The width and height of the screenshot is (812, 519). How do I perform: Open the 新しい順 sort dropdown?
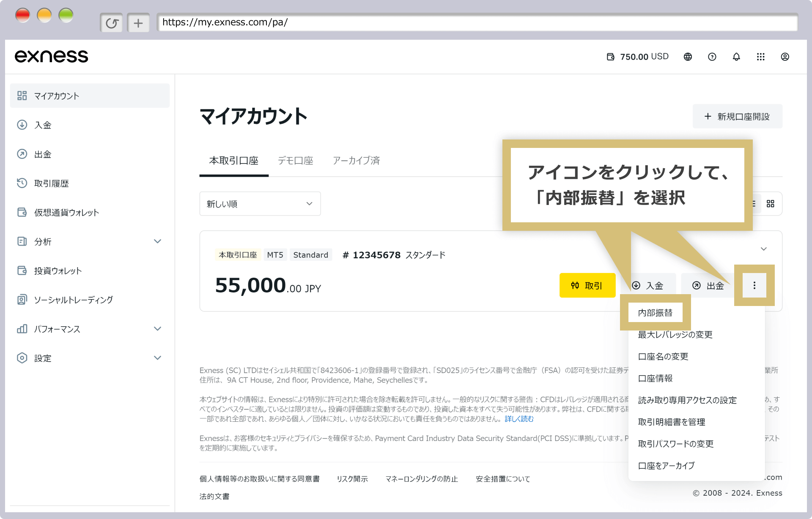pos(260,204)
